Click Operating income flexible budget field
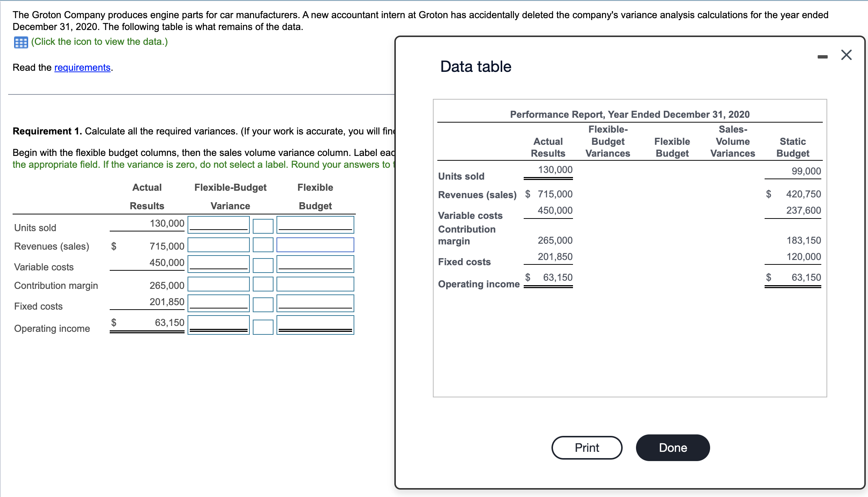The width and height of the screenshot is (868, 497). [x=315, y=325]
